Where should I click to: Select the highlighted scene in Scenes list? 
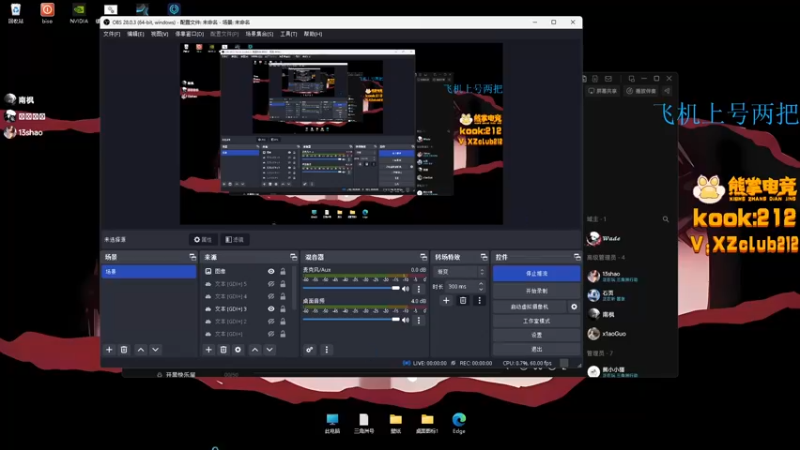148,271
